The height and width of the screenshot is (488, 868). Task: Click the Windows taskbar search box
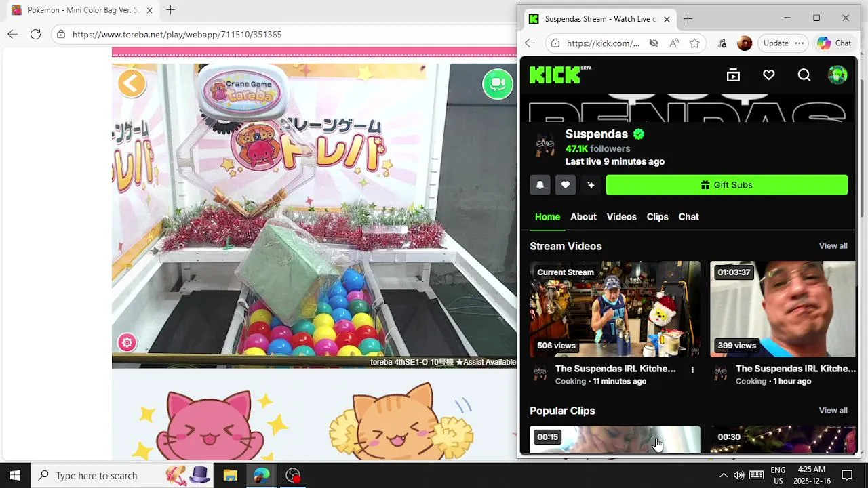122,475
